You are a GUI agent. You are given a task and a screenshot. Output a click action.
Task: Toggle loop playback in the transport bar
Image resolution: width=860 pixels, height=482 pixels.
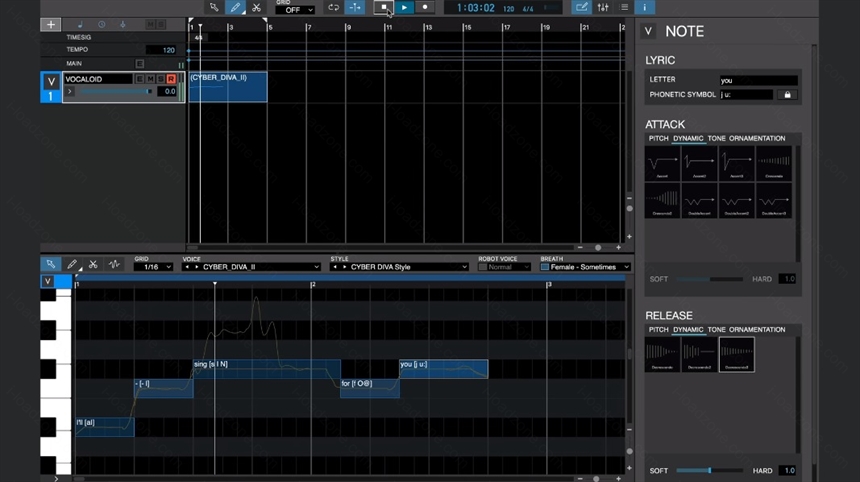click(333, 7)
